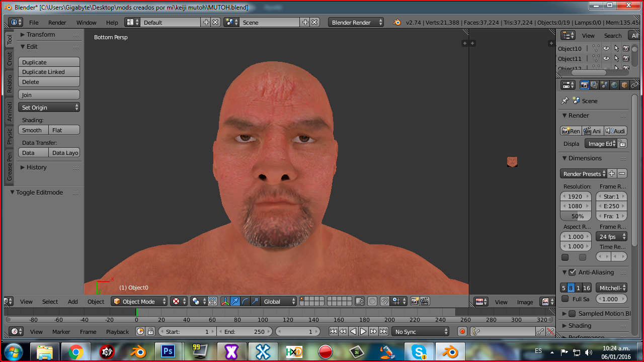Click the 3D view editor type icon
Image resolution: width=644 pixels, height=362 pixels.
tap(9, 302)
